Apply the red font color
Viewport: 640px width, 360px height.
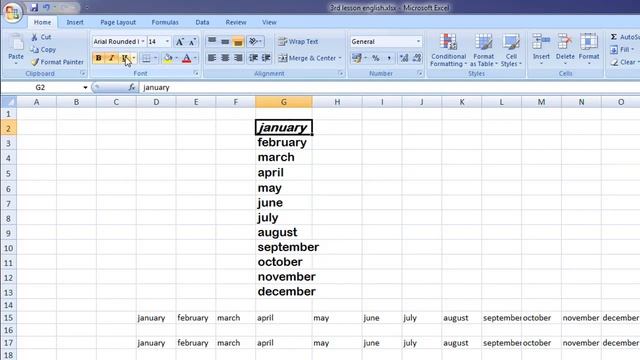[187, 58]
